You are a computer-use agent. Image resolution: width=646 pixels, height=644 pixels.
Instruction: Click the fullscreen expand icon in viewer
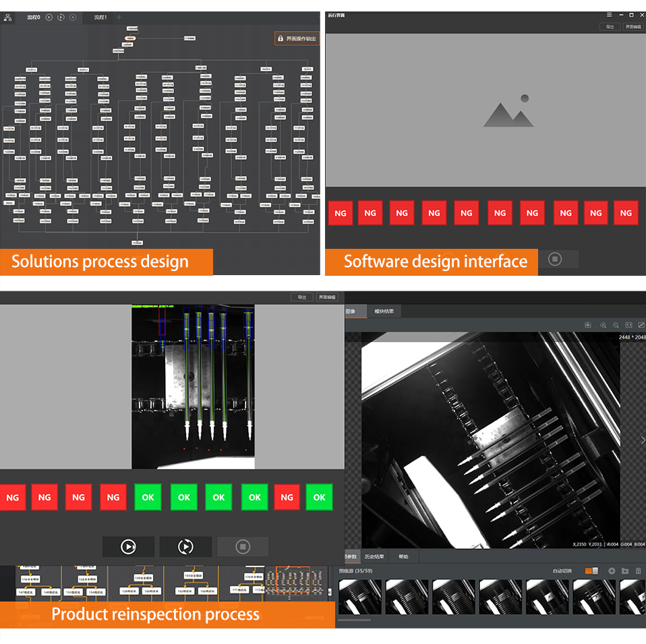(641, 325)
